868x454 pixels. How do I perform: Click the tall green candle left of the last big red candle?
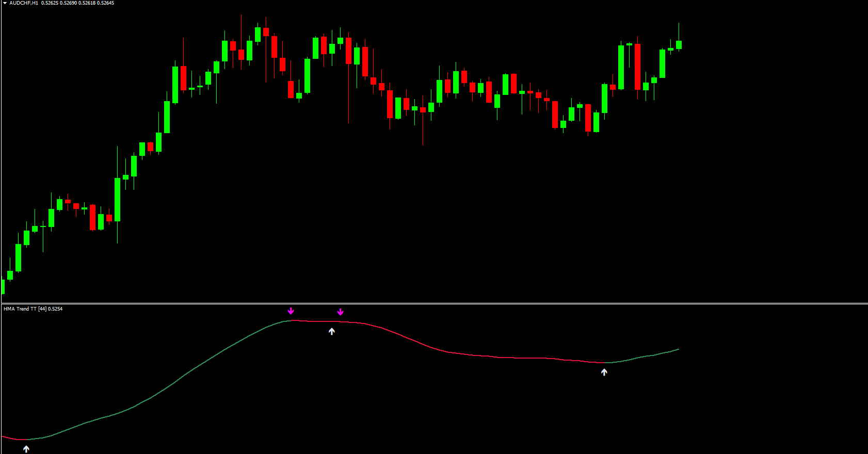(621, 67)
